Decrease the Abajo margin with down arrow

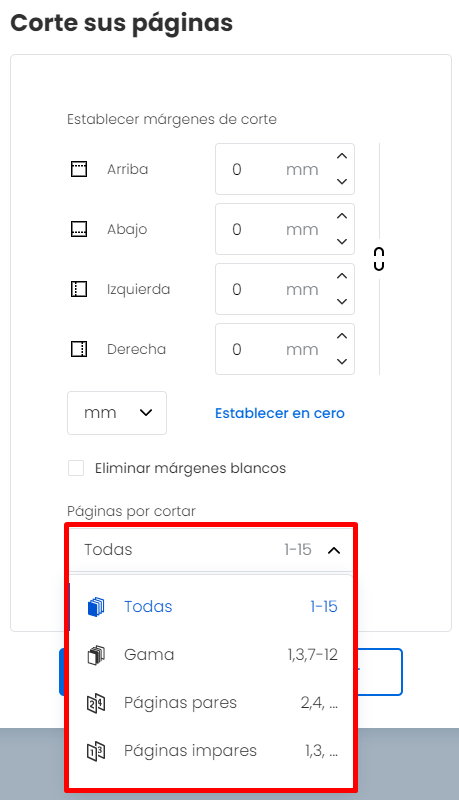[x=342, y=241]
